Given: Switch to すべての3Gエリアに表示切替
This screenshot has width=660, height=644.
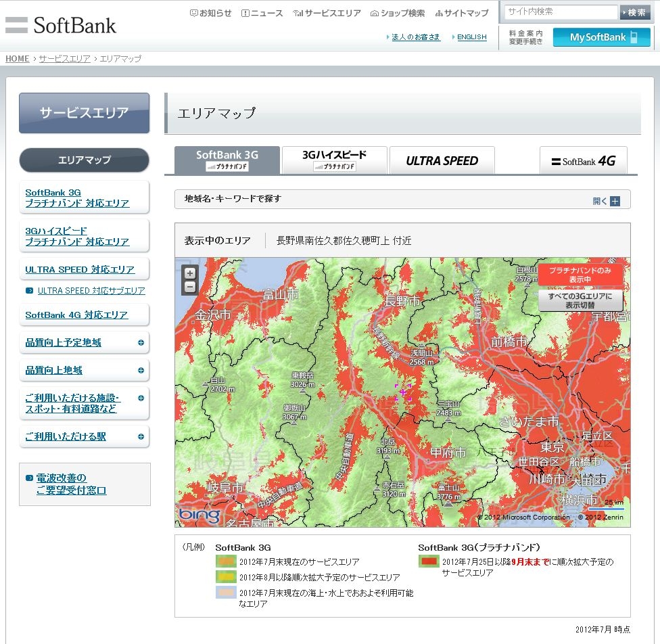Looking at the screenshot, I should tap(580, 300).
